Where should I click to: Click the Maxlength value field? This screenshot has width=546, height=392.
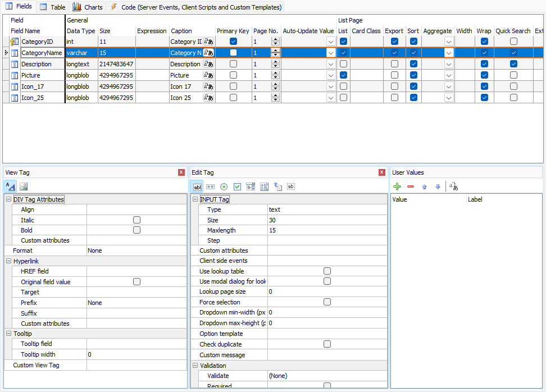point(327,230)
